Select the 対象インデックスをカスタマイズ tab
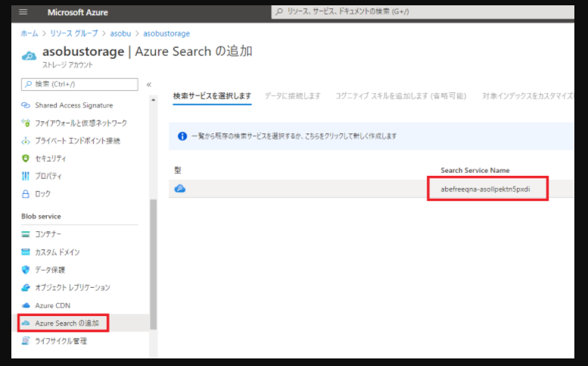Image resolution: width=588 pixels, height=366 pixels. coord(527,96)
